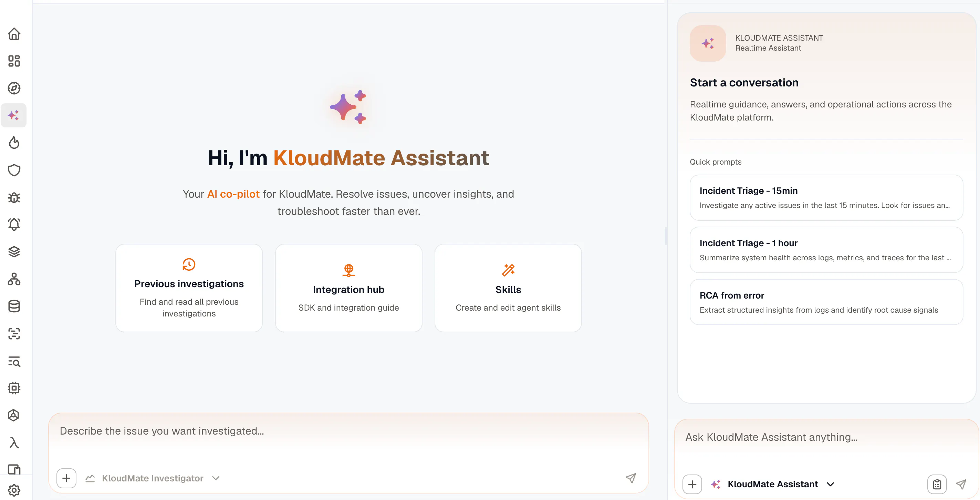The height and width of the screenshot is (500, 980).
Task: Click the send arrow in assistant chat
Action: 961,484
